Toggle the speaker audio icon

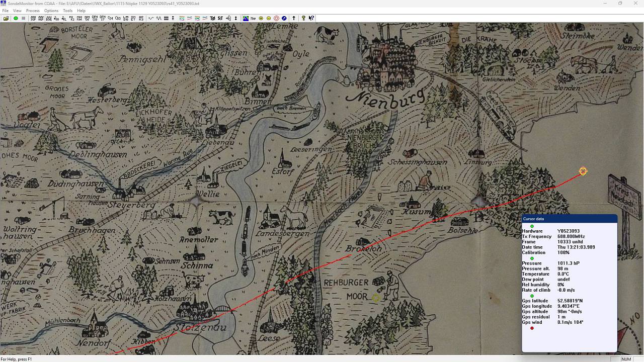(x=228, y=18)
